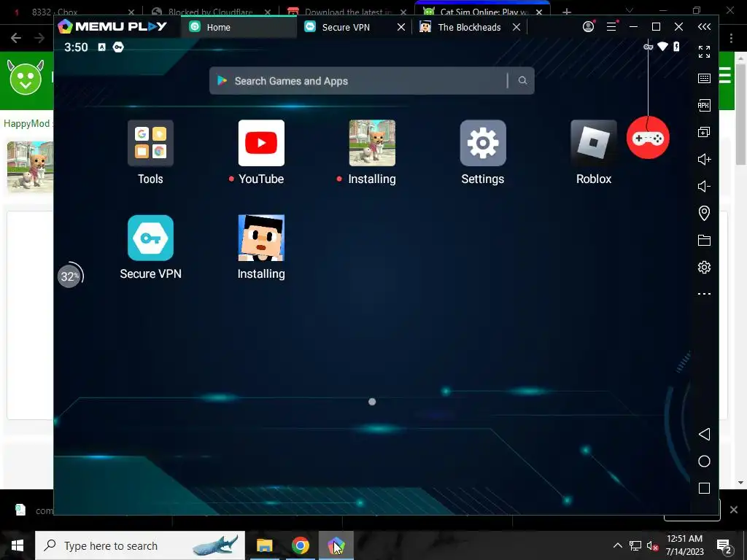This screenshot has height=560, width=747.
Task: Launch the YouTube app
Action: point(261,143)
